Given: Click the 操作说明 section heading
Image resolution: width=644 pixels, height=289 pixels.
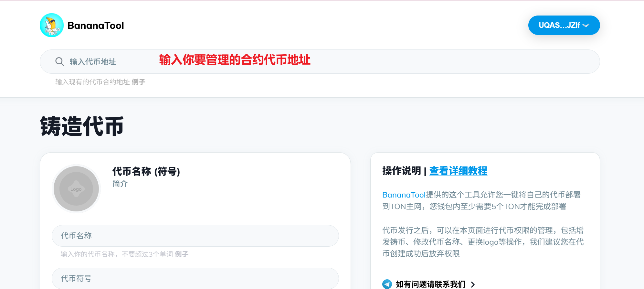Looking at the screenshot, I should click(x=401, y=171).
